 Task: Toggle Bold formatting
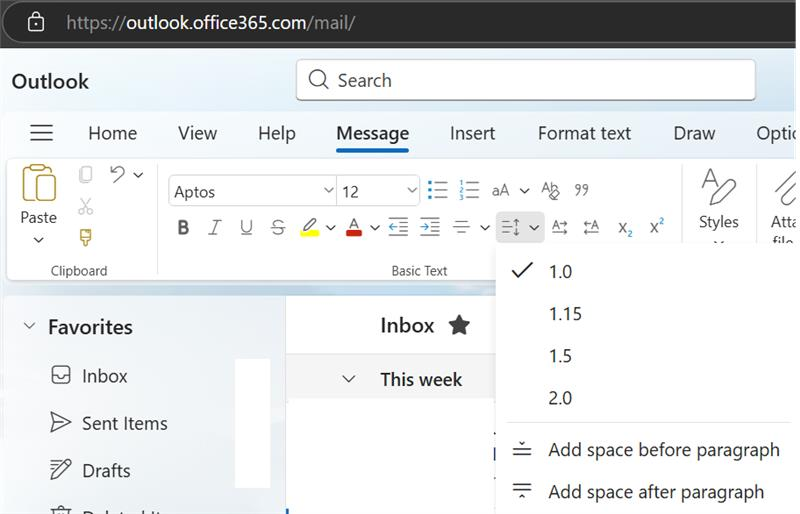[x=183, y=227]
